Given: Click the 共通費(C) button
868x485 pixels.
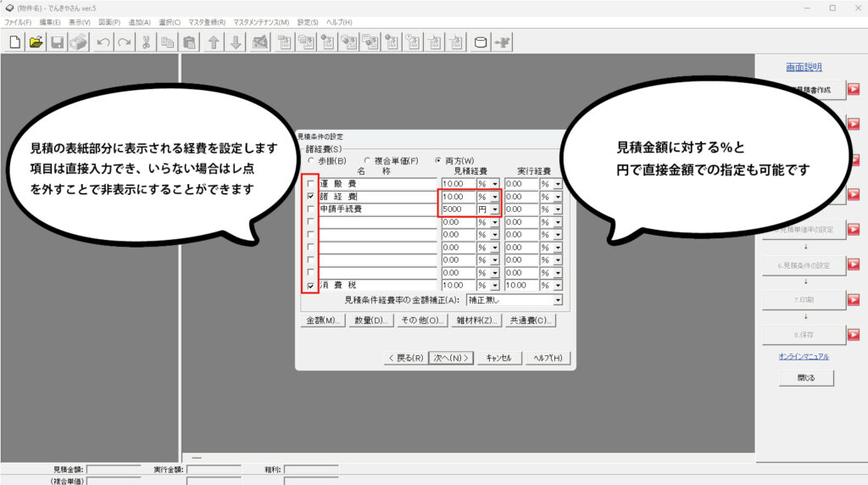Looking at the screenshot, I should tap(531, 321).
